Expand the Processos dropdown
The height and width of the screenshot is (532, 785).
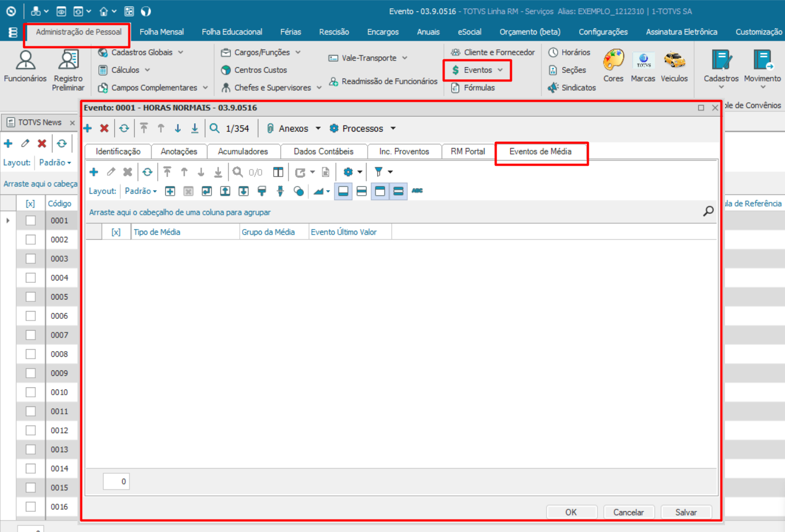393,128
